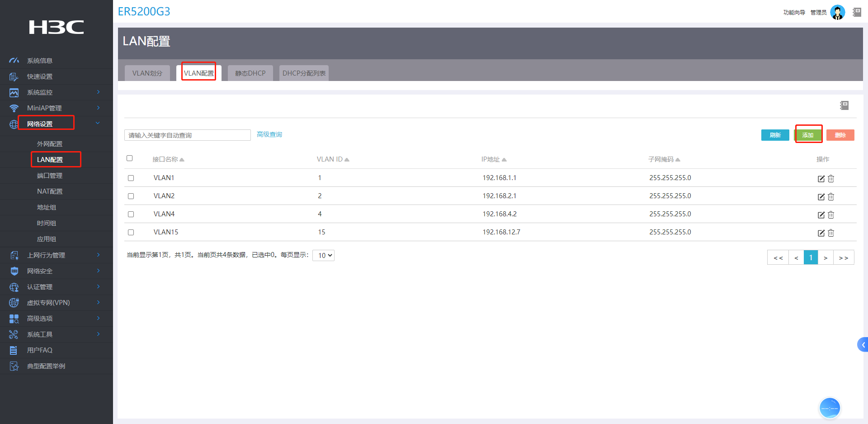Open the help notes icon in top header
Screen dimensions: 868x424
[857, 12]
